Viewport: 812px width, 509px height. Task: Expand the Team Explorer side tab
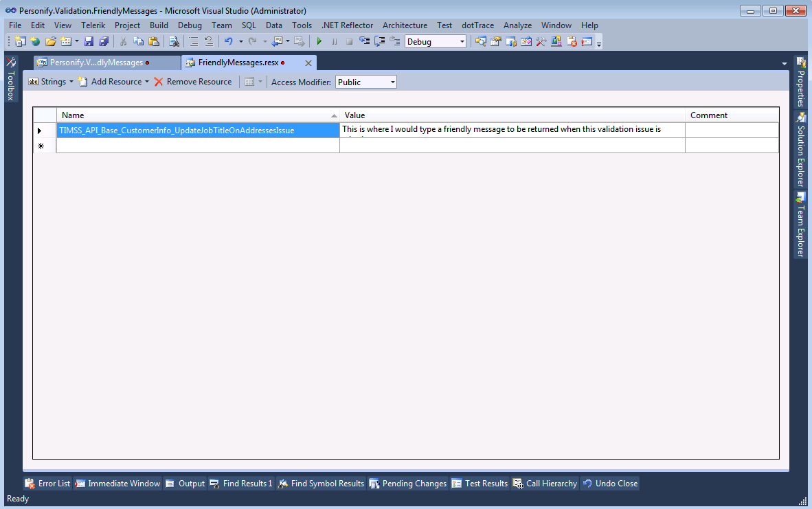point(800,224)
